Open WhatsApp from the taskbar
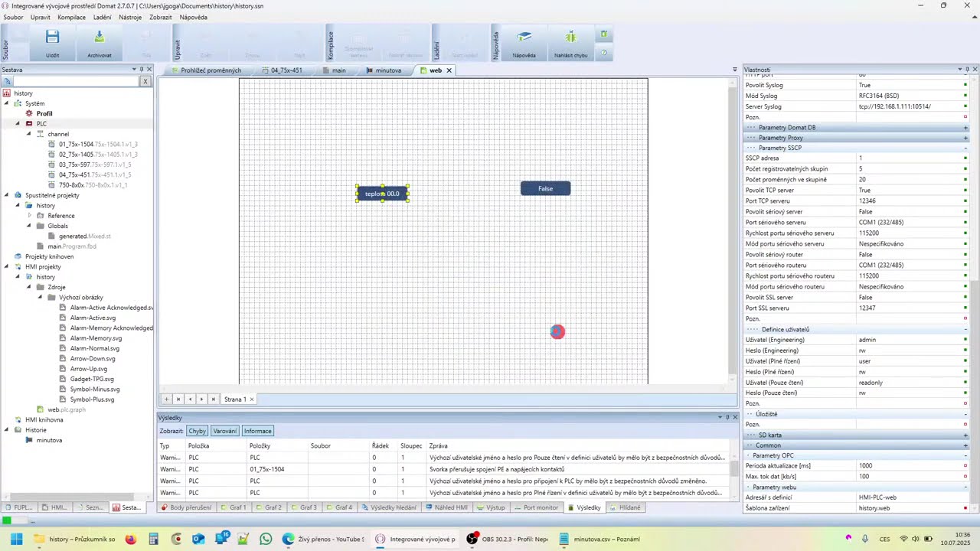980x551 pixels. tap(266, 539)
